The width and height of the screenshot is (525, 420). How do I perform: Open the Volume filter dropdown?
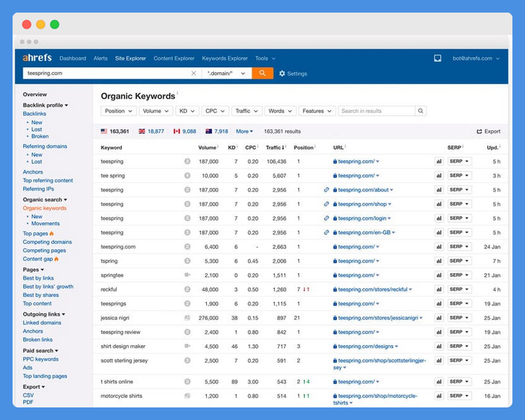156,111
